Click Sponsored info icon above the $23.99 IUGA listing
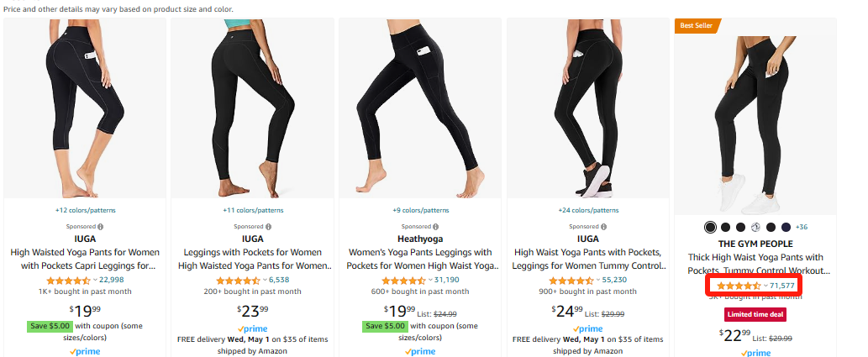This screenshot has height=357, width=868. [267, 226]
